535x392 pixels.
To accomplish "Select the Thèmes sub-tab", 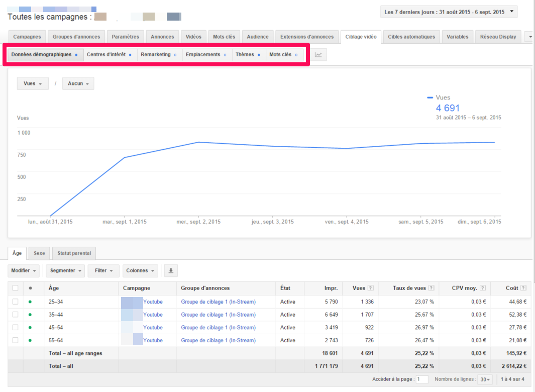I will click(x=248, y=55).
